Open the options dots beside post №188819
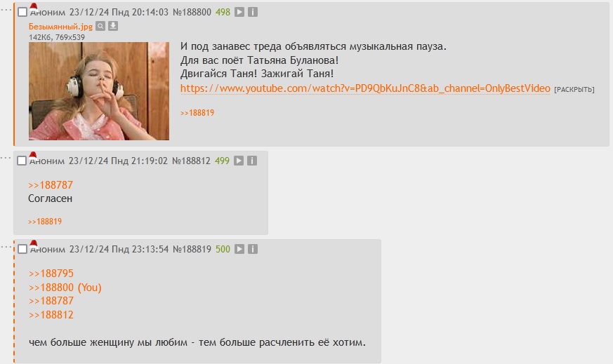The image size is (613, 364). (x=6, y=247)
